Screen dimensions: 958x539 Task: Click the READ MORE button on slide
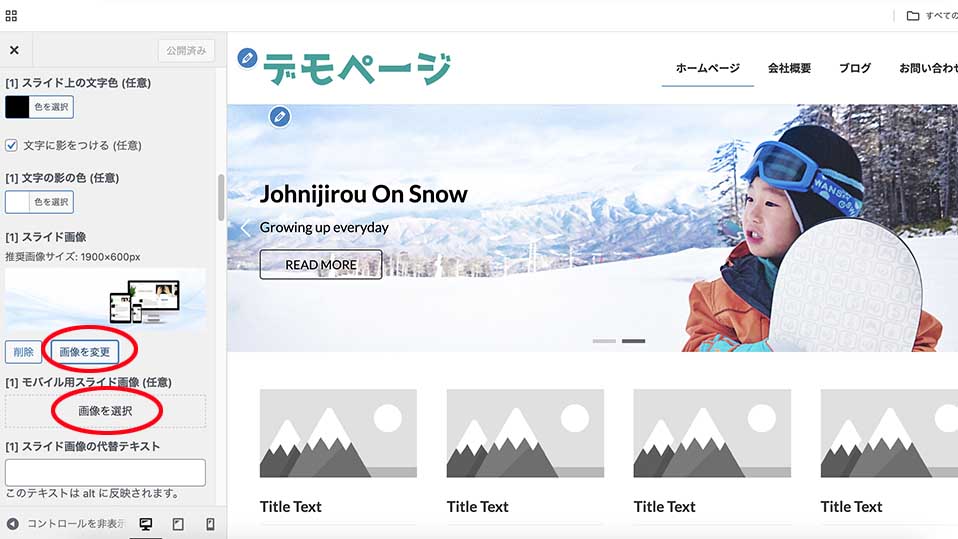pos(321,265)
